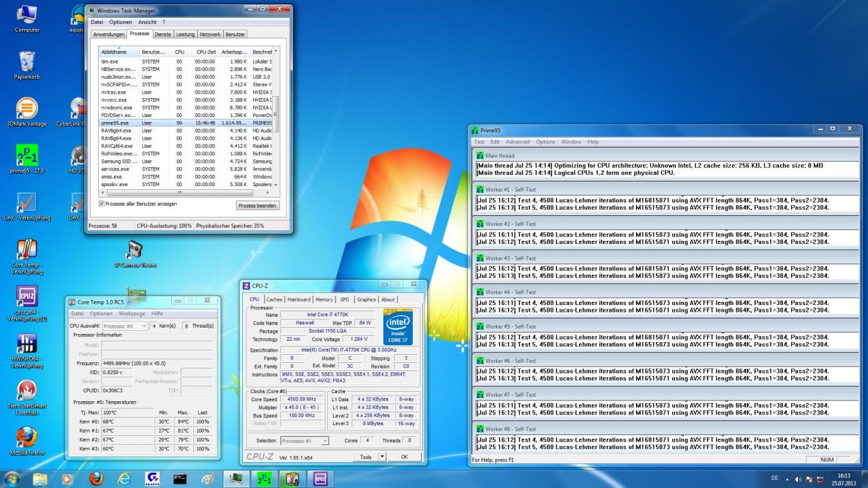Open the cpuz_x64 desktop shortcut
The height and width of the screenshot is (488, 868).
tap(27, 304)
